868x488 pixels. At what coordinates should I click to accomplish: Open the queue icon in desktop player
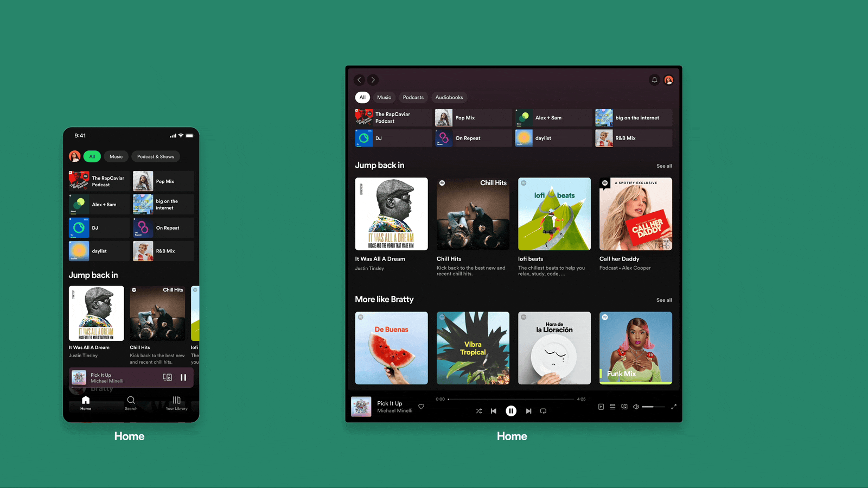pos(612,407)
